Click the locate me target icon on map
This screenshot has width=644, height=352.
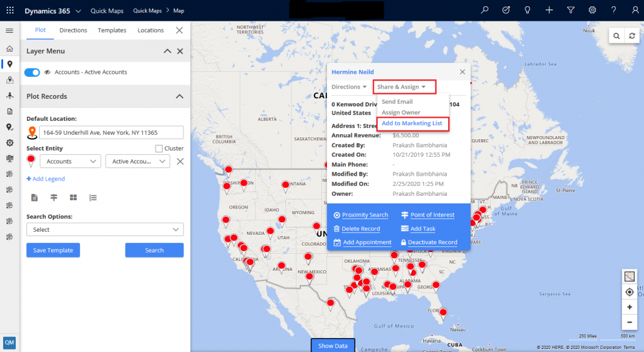pyautogui.click(x=630, y=292)
